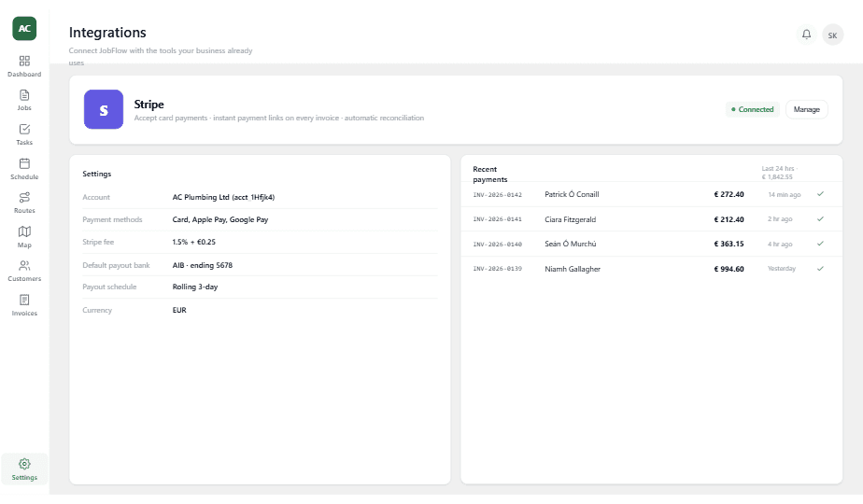863x504 pixels.
Task: Click the 'Accept card payments' Stripe description
Action: coord(279,118)
